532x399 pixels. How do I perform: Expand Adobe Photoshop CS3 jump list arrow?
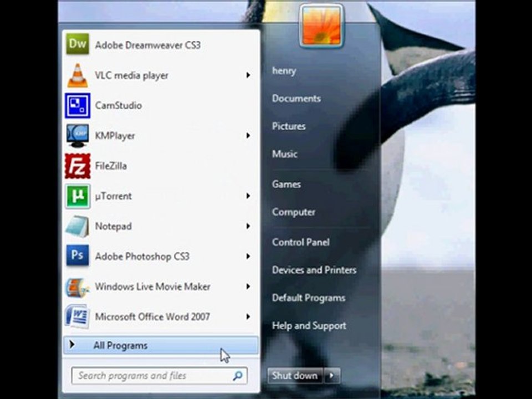(x=248, y=257)
